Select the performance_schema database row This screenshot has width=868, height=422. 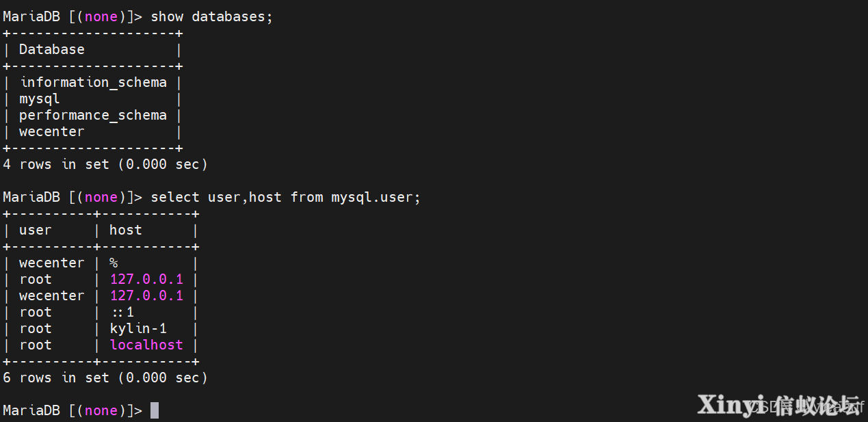[x=93, y=116]
